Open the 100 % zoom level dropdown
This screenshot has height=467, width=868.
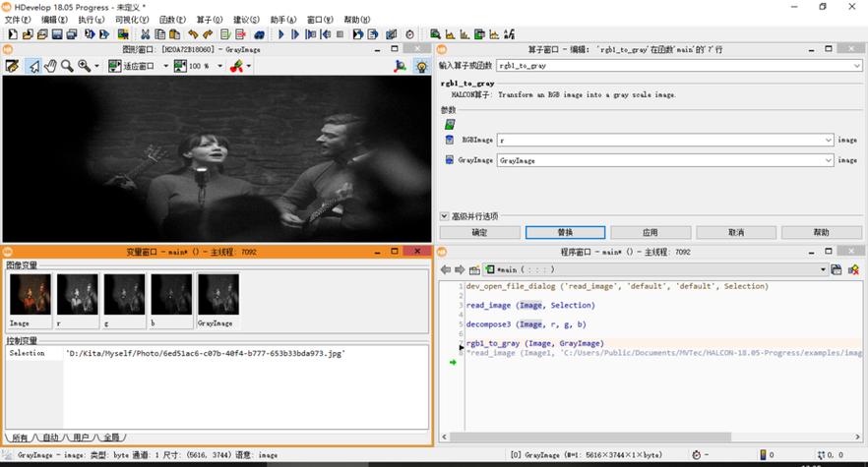(218, 66)
